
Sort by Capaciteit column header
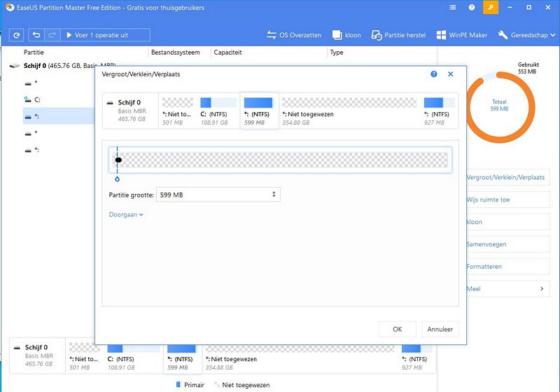227,52
